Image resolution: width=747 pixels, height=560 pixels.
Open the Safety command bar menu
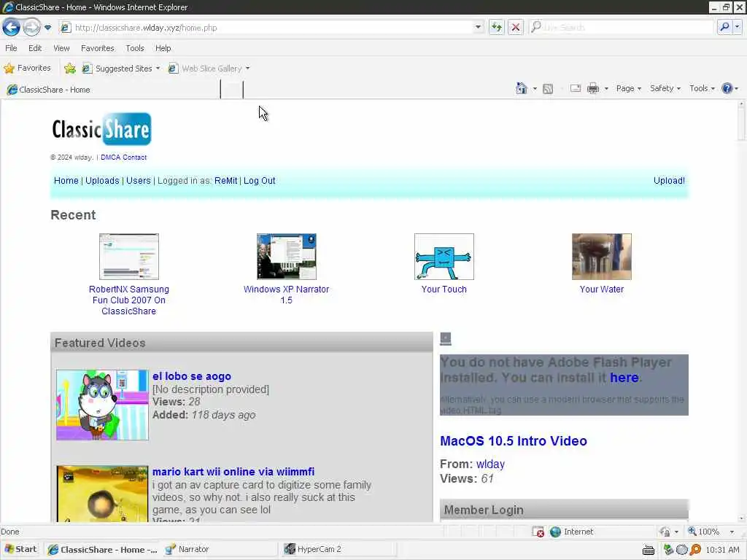point(665,88)
